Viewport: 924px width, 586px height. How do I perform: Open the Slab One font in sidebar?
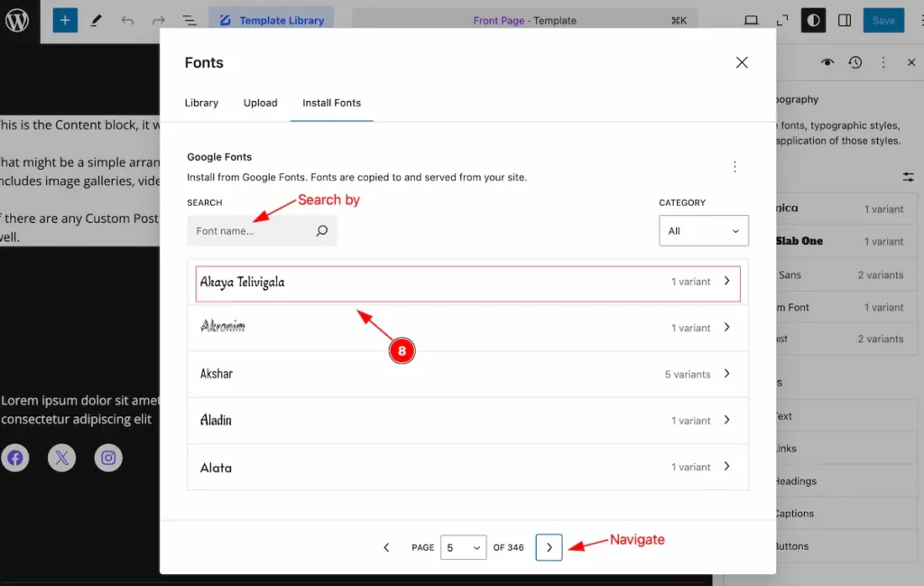click(x=846, y=241)
